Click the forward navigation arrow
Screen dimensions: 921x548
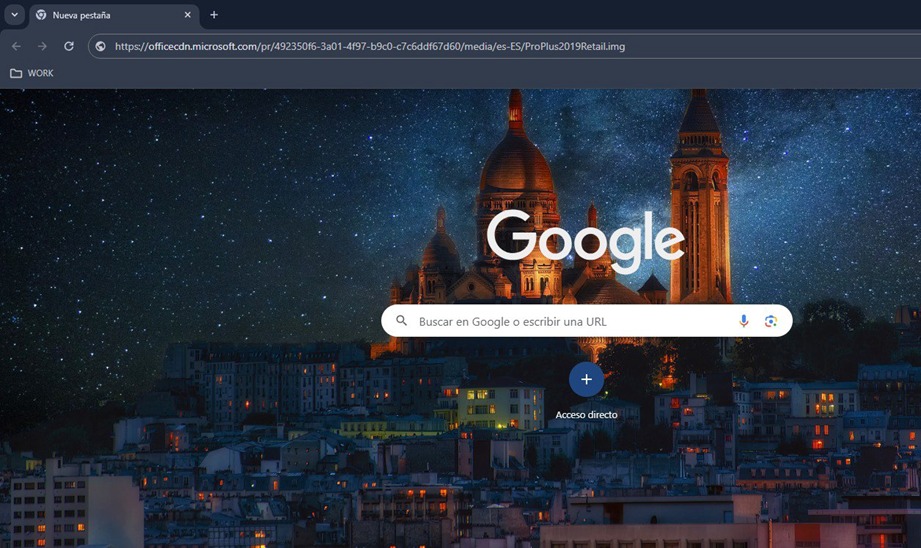click(42, 46)
